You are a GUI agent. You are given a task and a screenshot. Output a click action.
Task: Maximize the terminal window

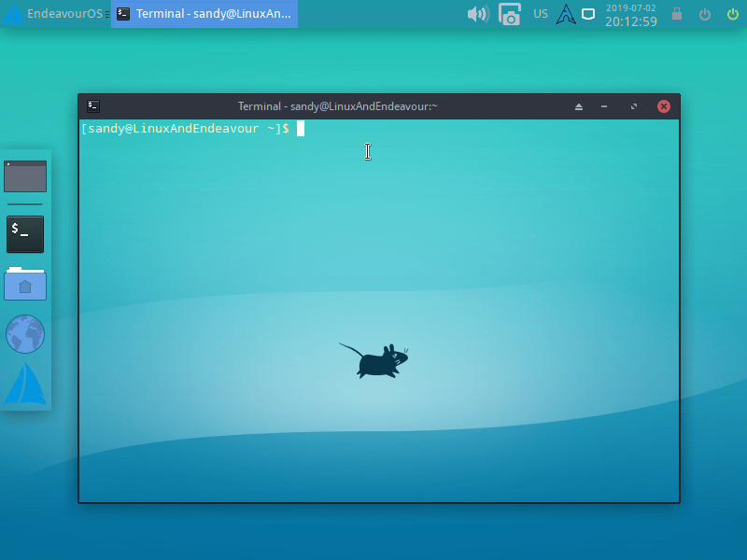point(634,106)
